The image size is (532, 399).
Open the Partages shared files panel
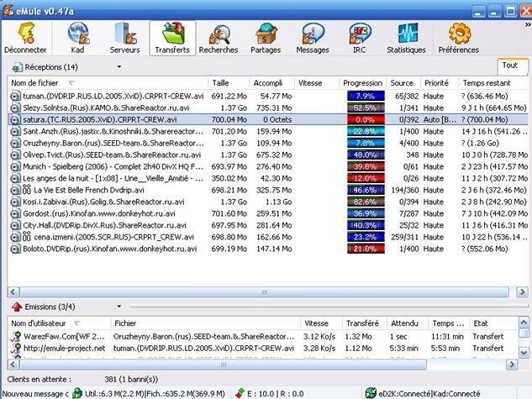[x=266, y=38]
